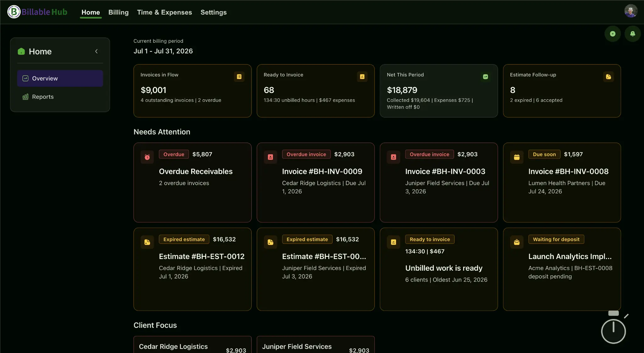The height and width of the screenshot is (353, 644).
Task: Click '2 expired | 6 accepted' text
Action: tap(536, 100)
